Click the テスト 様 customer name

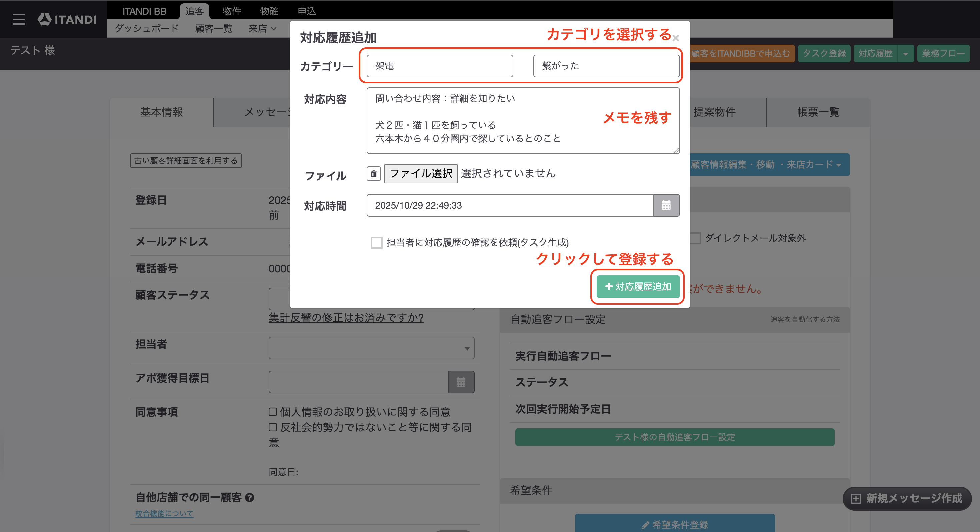[33, 51]
